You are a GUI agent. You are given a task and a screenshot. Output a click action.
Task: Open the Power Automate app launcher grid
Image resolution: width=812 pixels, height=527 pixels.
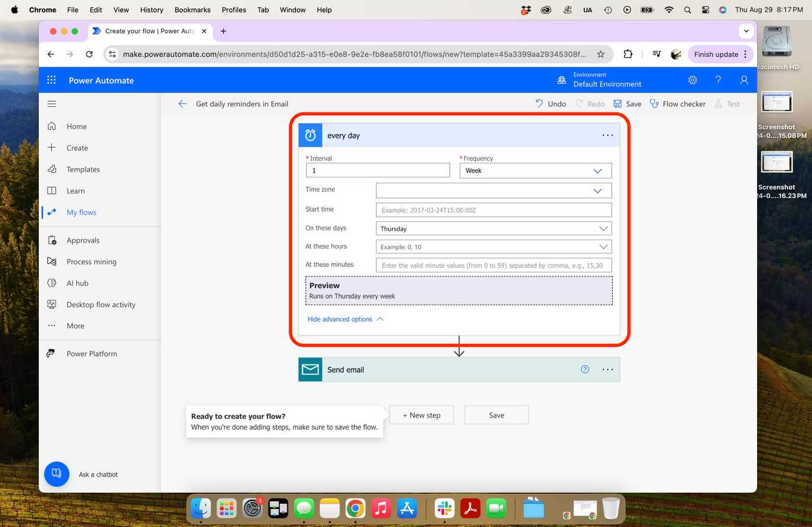point(52,80)
